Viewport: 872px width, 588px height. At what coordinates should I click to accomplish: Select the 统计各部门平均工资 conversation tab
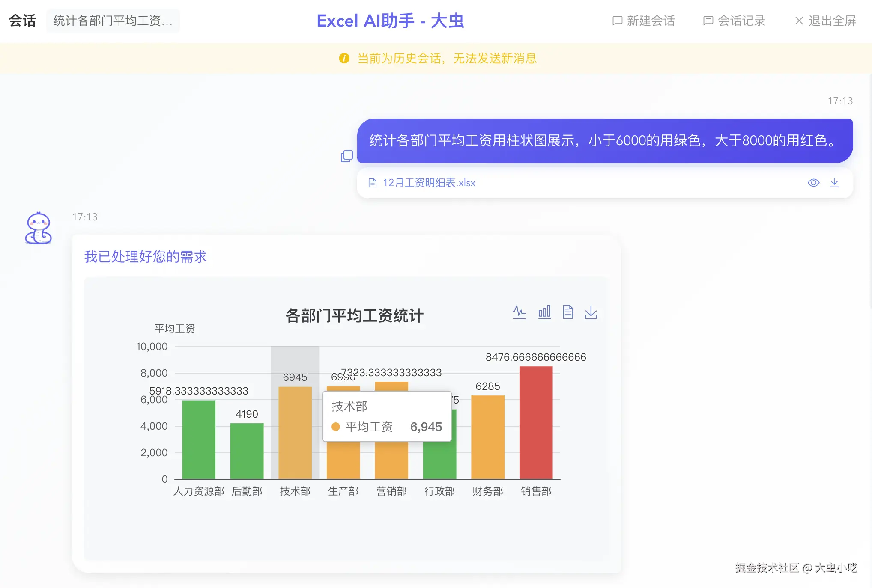pyautogui.click(x=113, y=21)
